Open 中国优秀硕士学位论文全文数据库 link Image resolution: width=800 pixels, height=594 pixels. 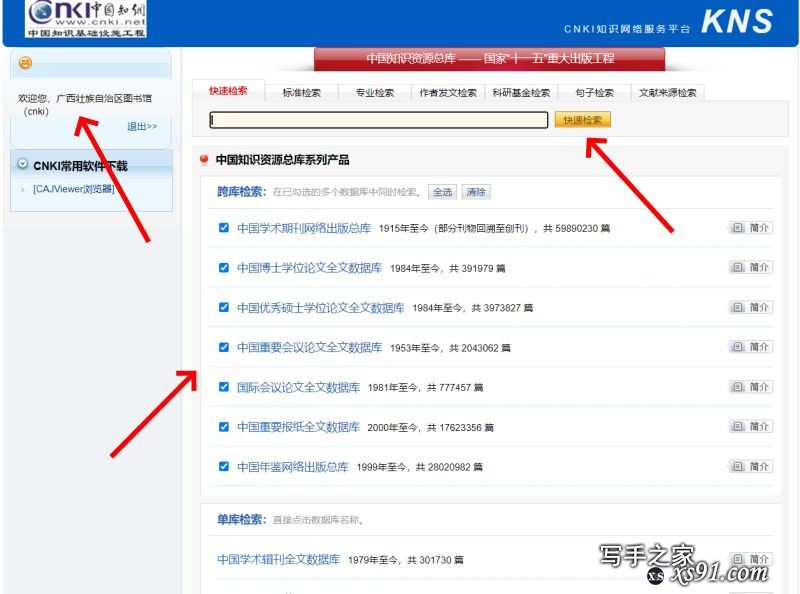321,308
